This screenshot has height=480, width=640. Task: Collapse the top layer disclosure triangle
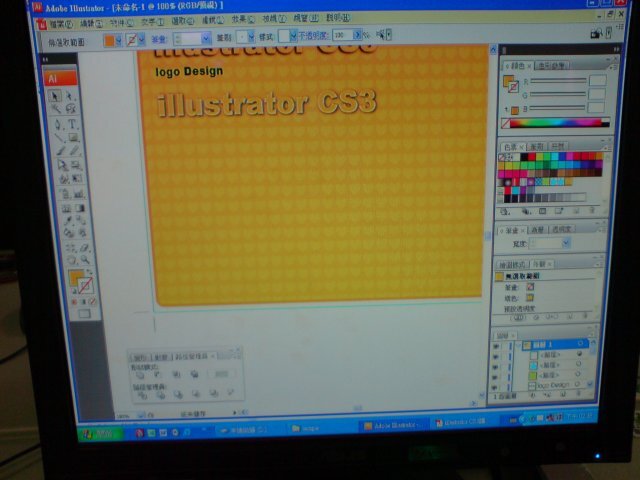tap(519, 345)
